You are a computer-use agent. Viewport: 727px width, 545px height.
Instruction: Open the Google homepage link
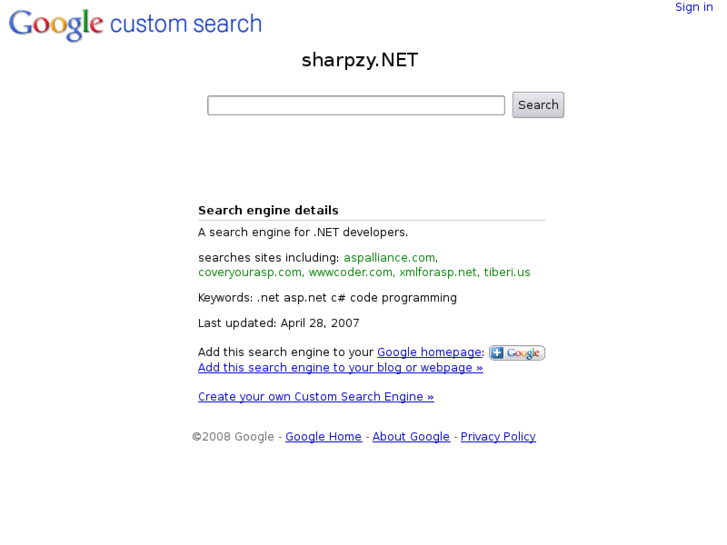(429, 352)
